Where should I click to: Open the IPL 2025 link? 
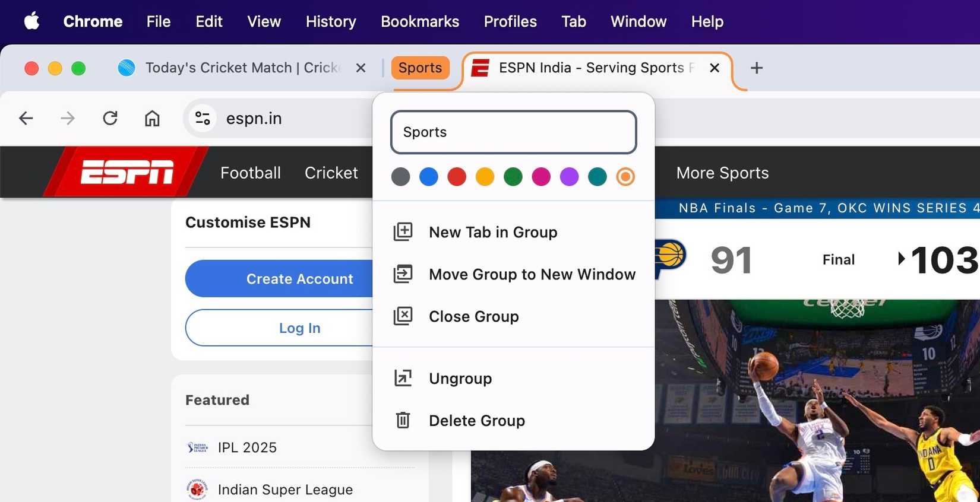(x=247, y=447)
